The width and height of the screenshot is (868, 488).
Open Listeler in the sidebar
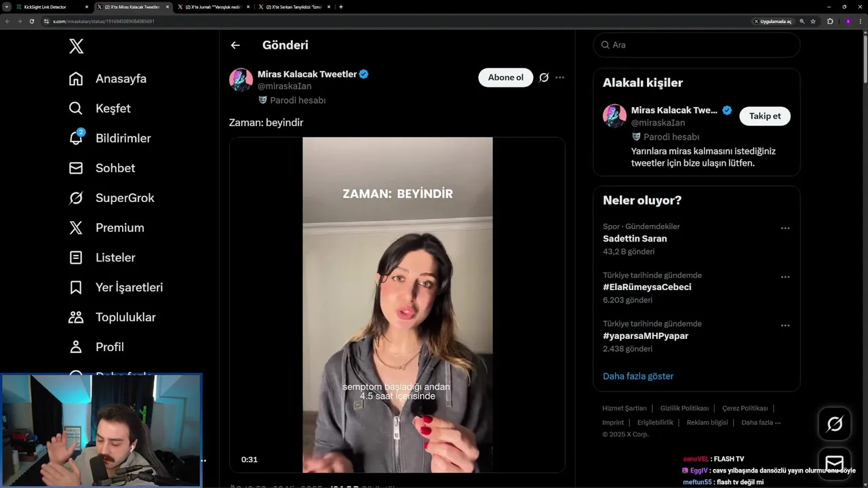(102, 258)
